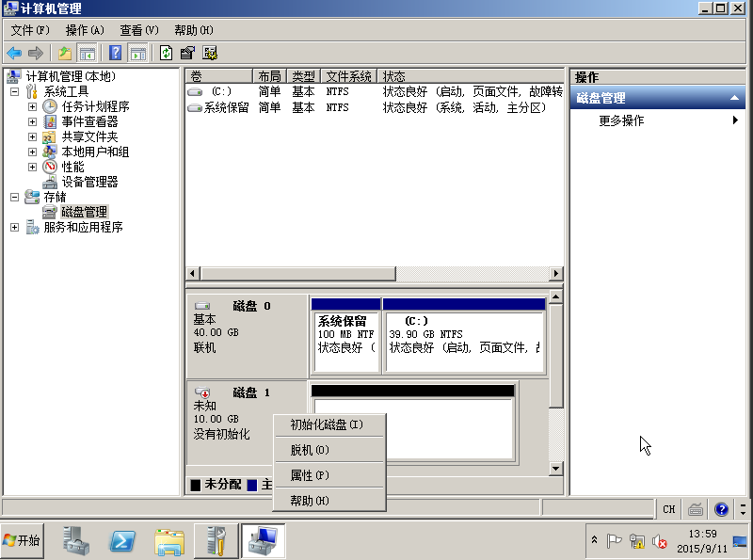Choose 脱机(O) in the context menu

[329, 450]
